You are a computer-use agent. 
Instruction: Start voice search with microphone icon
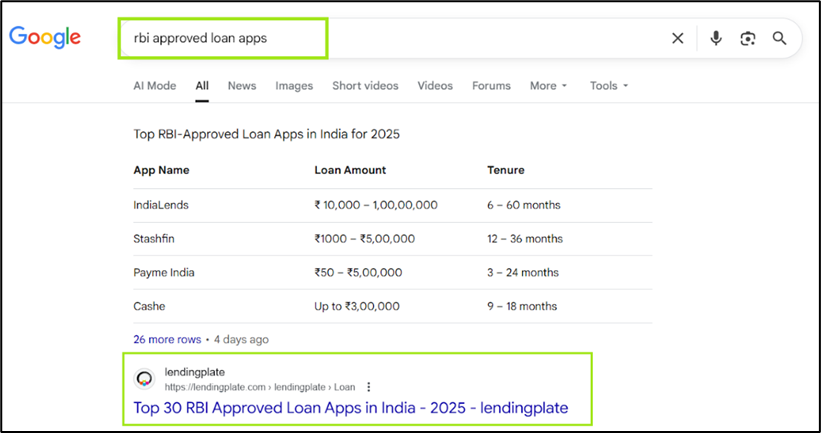click(716, 39)
